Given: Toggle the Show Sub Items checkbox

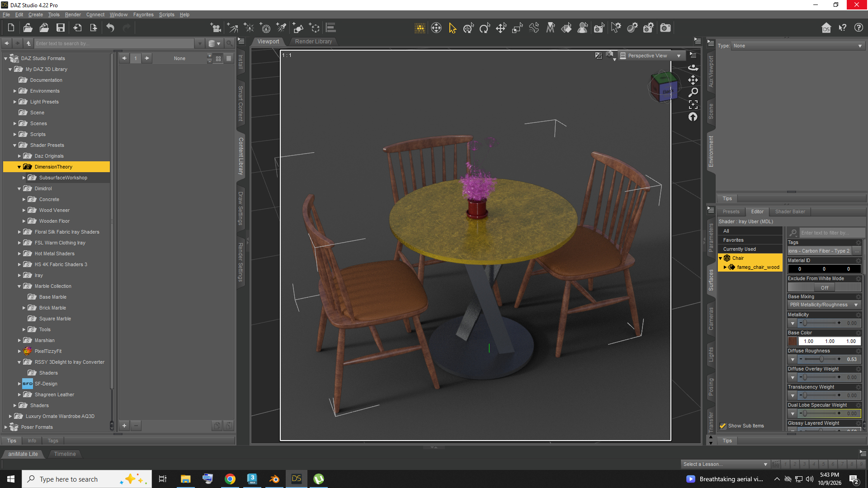Looking at the screenshot, I should [723, 426].
